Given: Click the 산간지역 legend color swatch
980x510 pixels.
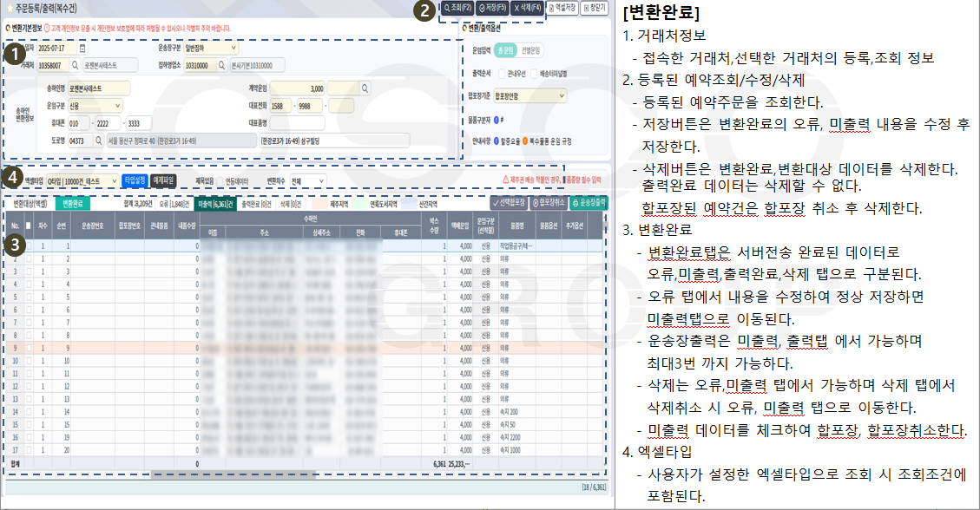Looking at the screenshot, I should [x=410, y=204].
